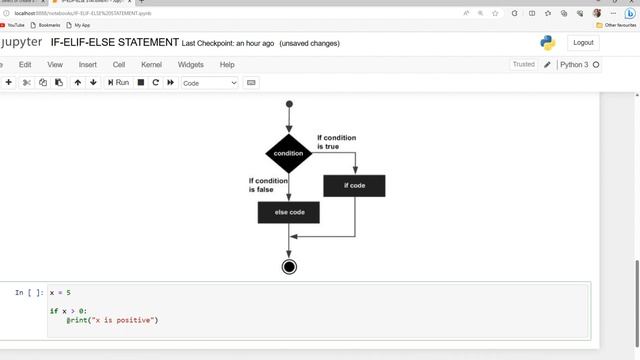The image size is (640, 360).
Task: Open a new browser tab
Action: point(142,2)
